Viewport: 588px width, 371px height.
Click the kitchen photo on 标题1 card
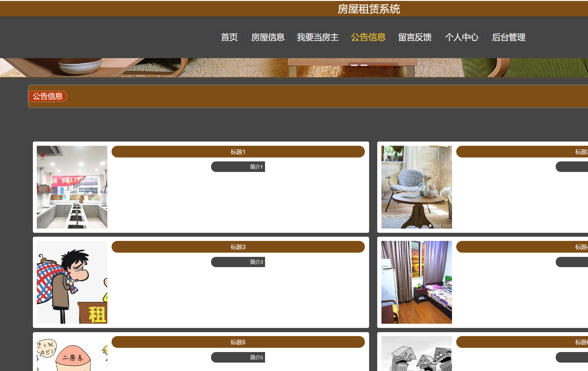pyautogui.click(x=72, y=187)
